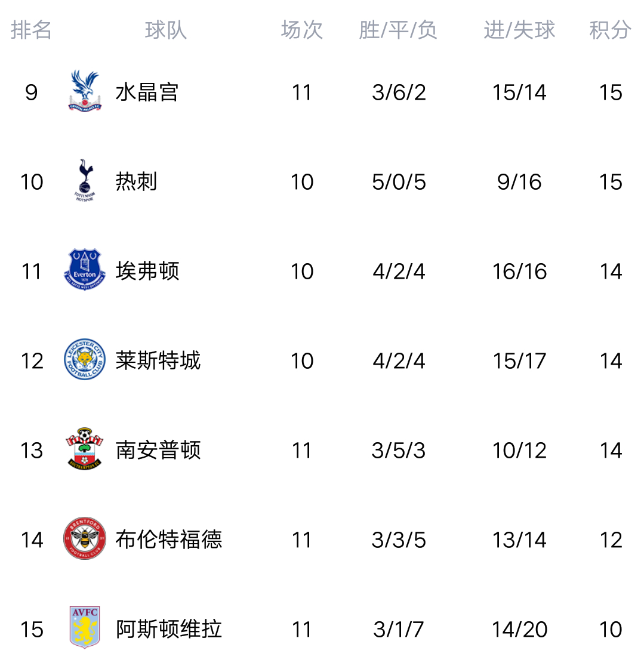Open the 阿斯顿维拉 team name
Screen dimensions: 644x666
[168, 630]
